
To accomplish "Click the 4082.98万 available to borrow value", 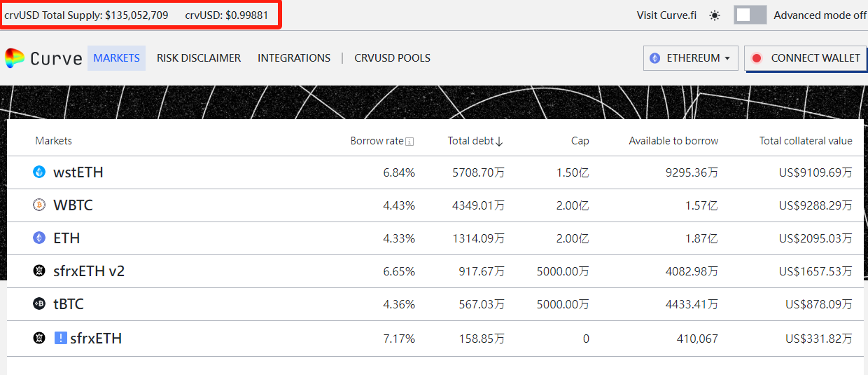I will [692, 271].
